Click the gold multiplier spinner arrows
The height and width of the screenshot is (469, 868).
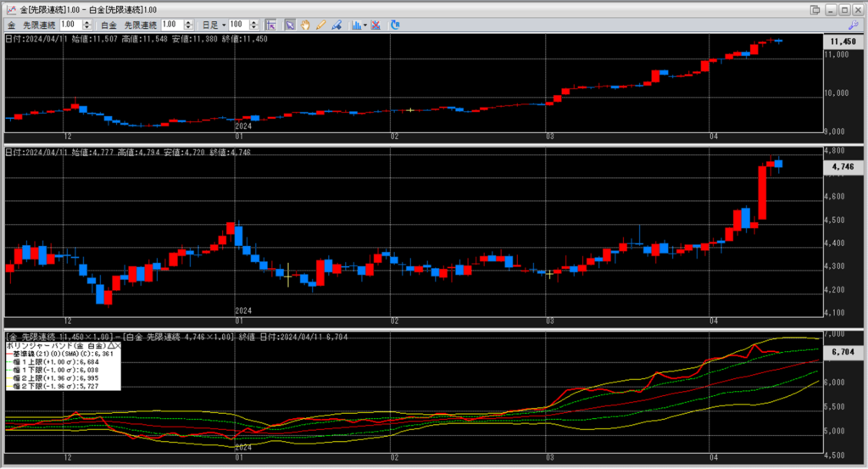(90, 25)
